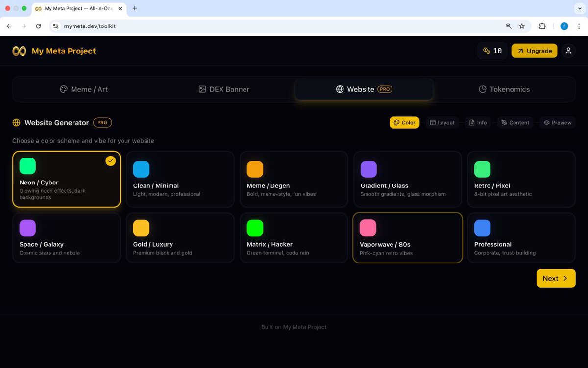Click the 'Green terminal, code rain' text

(x=278, y=253)
